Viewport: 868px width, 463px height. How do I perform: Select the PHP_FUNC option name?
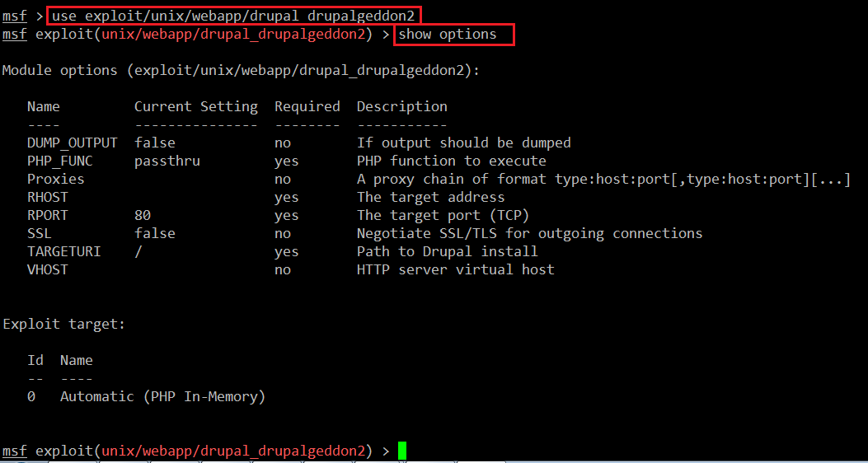(63, 161)
